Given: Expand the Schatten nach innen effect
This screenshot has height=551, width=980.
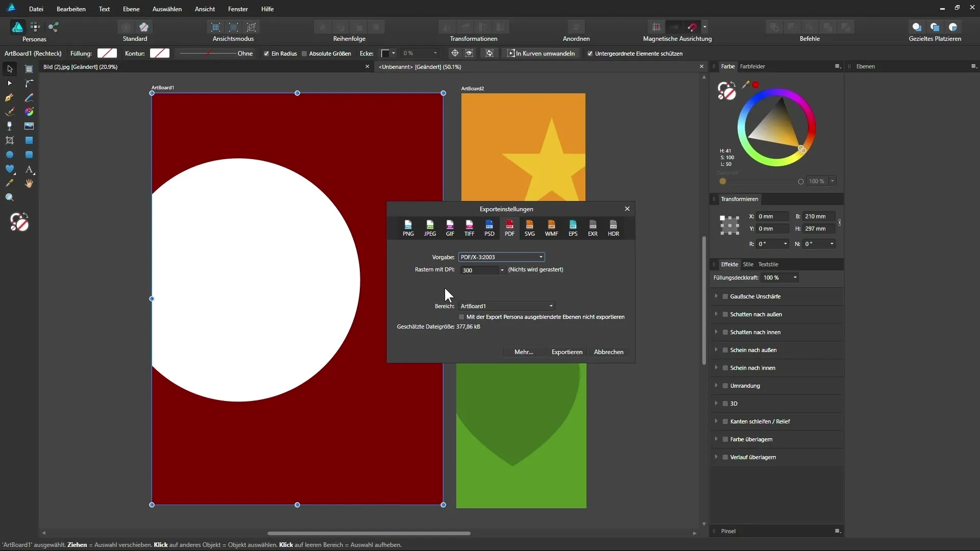Looking at the screenshot, I should coord(716,332).
